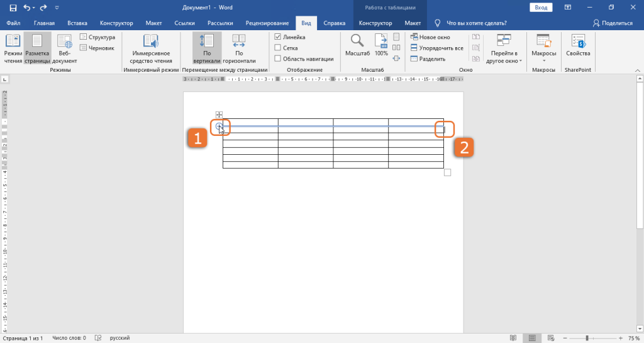Open the Файл tab

tap(14, 23)
